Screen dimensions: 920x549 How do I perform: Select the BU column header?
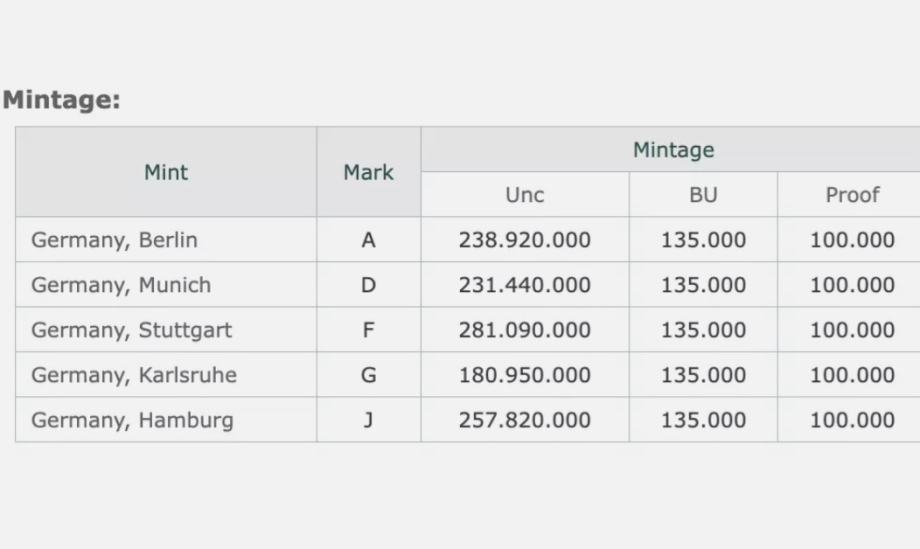(703, 195)
